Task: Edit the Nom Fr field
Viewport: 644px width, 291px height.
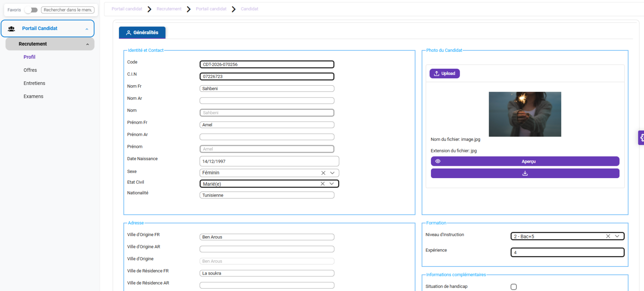Action: coord(267,89)
